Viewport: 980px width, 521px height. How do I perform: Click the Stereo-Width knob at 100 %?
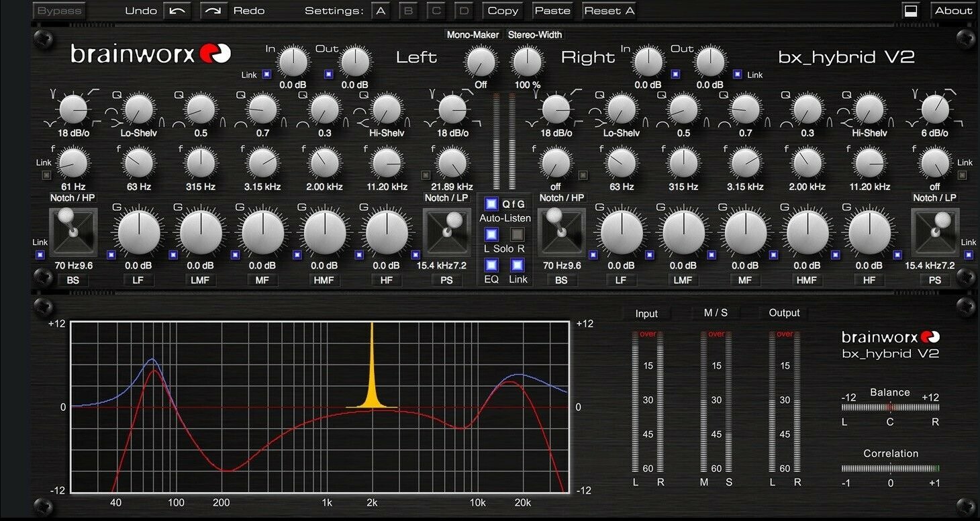pos(527,62)
